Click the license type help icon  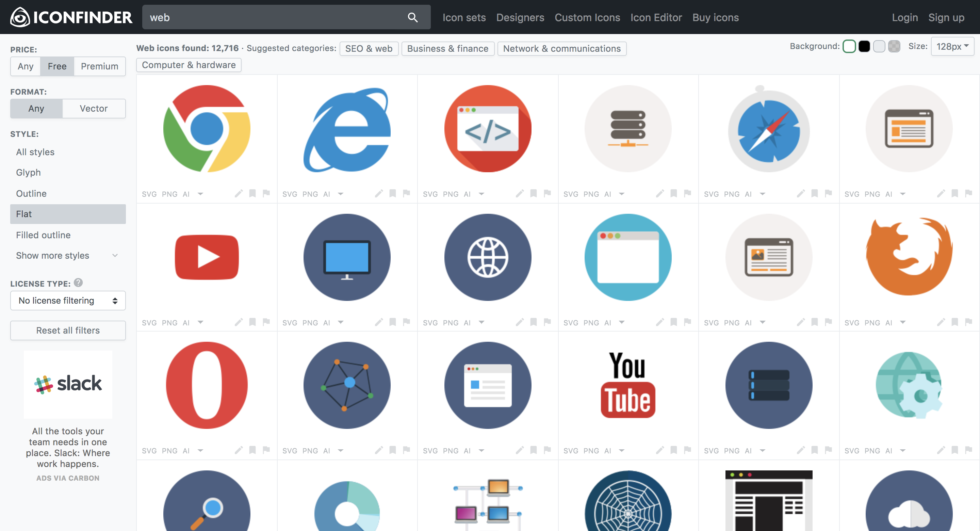(78, 283)
